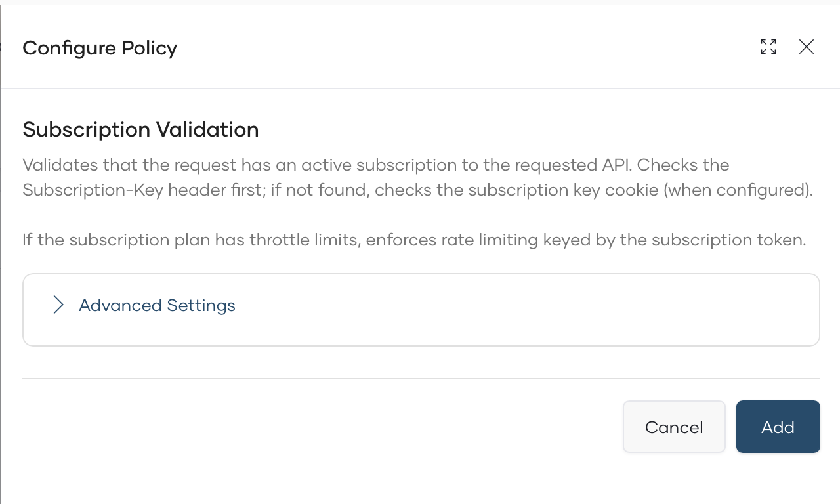Click the right-arrow icon in Advanced Settings

58,304
